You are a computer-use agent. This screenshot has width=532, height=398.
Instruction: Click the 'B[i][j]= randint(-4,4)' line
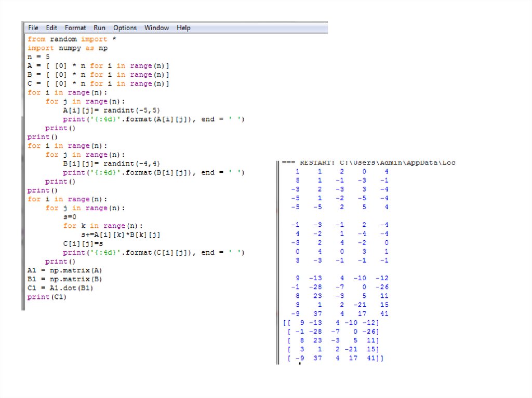tap(111, 164)
